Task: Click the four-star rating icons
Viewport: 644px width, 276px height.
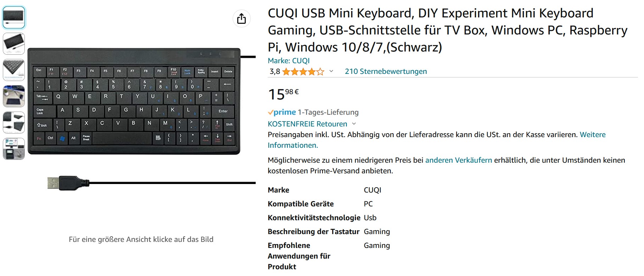Action: 303,72
